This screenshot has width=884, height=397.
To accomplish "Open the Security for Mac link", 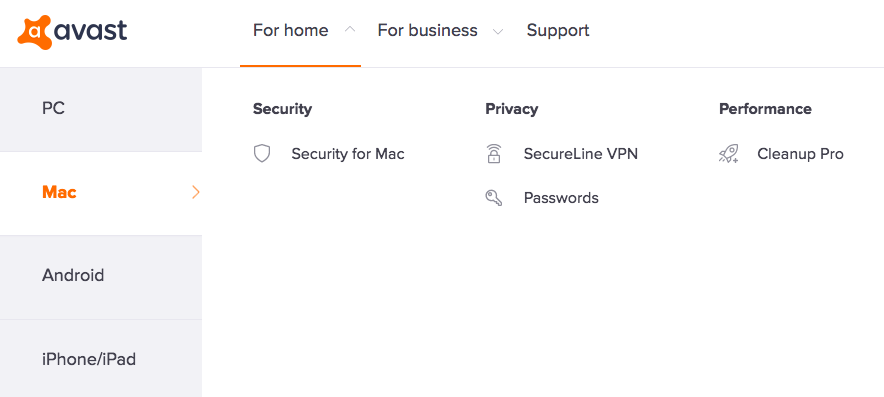I will point(348,153).
